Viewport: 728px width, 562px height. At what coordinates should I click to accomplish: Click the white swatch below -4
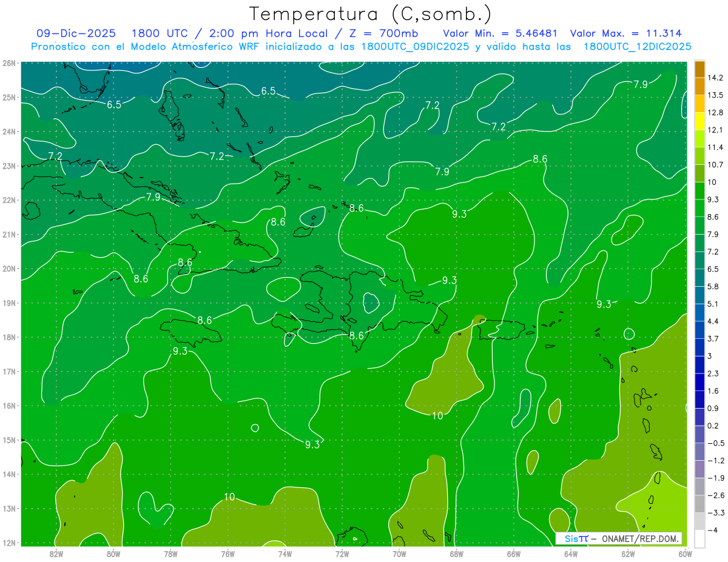(x=699, y=538)
